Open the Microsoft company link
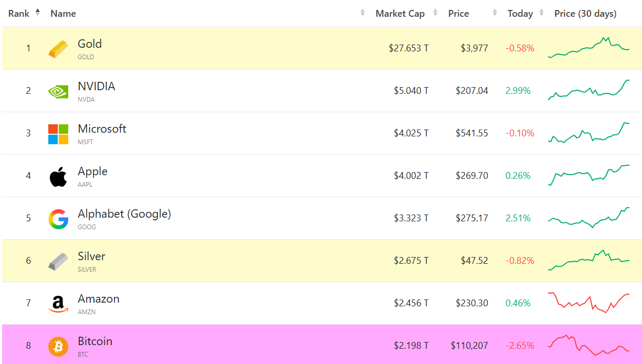The height and width of the screenshot is (364, 642). [102, 129]
